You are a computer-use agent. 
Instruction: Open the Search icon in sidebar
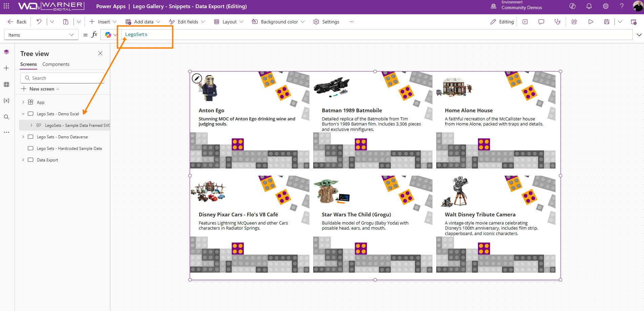[x=6, y=117]
